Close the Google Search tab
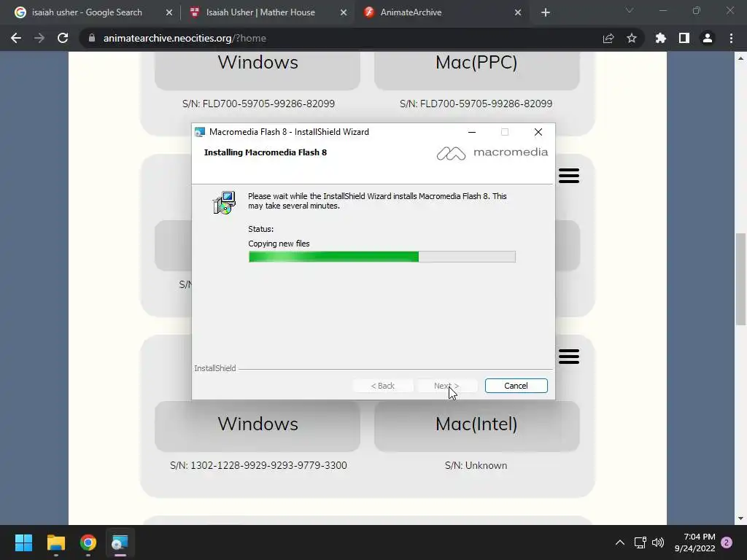This screenshot has height=560, width=747. (x=169, y=12)
